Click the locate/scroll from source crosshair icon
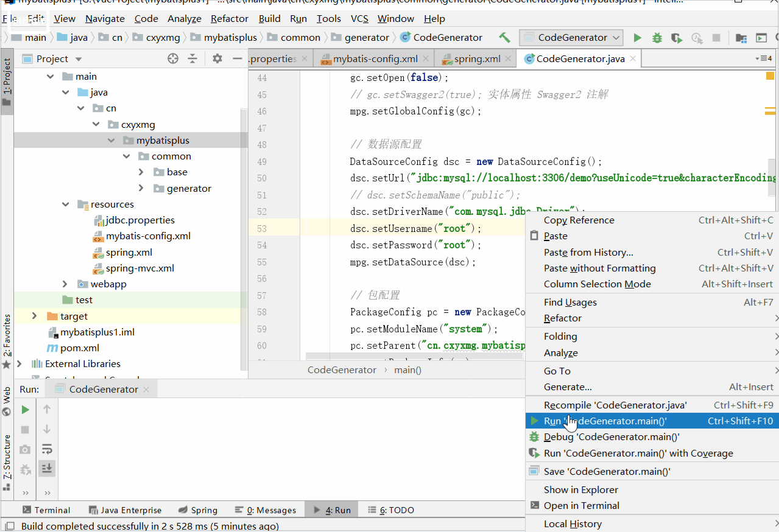The width and height of the screenshot is (779, 532). 173,58
